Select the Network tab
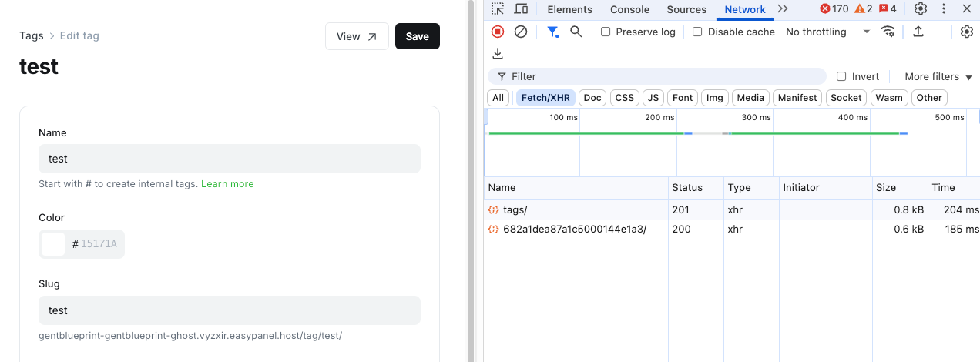 tap(745, 9)
